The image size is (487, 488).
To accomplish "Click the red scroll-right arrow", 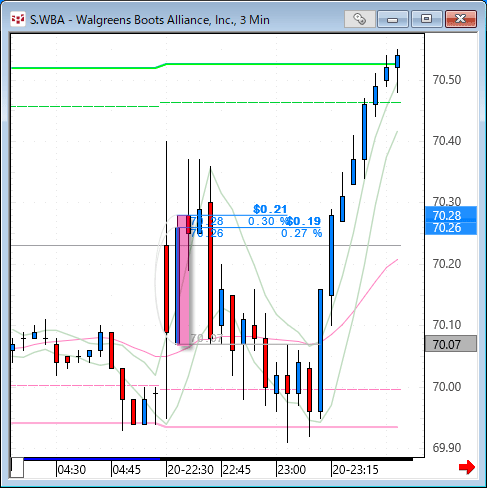I will coord(467,467).
